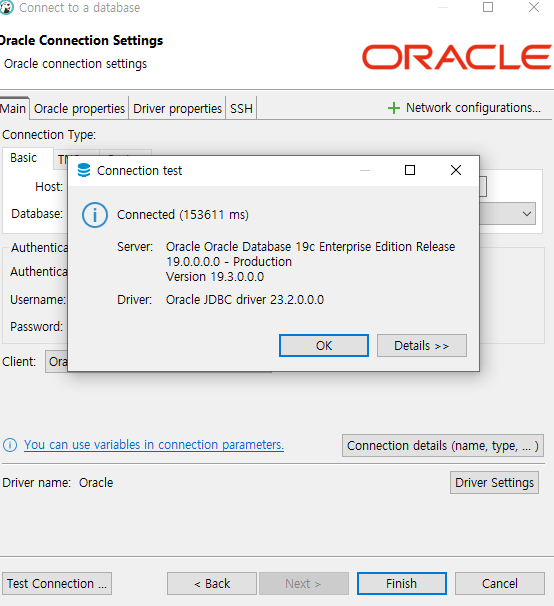554x606 pixels.
Task: Click Finish to create connection
Action: pos(402,584)
